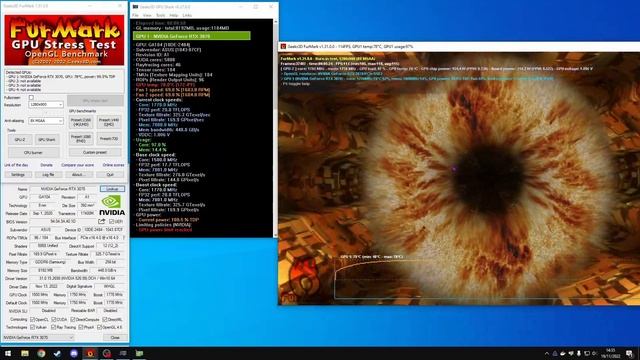Show hidden system tray icons

547,353
